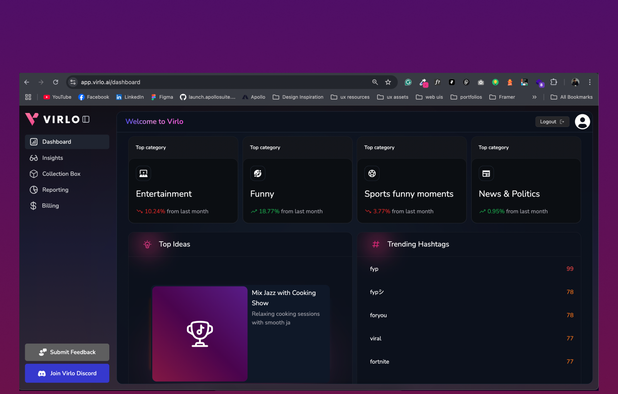Click the green Grammarly extension icon
This screenshot has height=394, width=618.
[408, 82]
